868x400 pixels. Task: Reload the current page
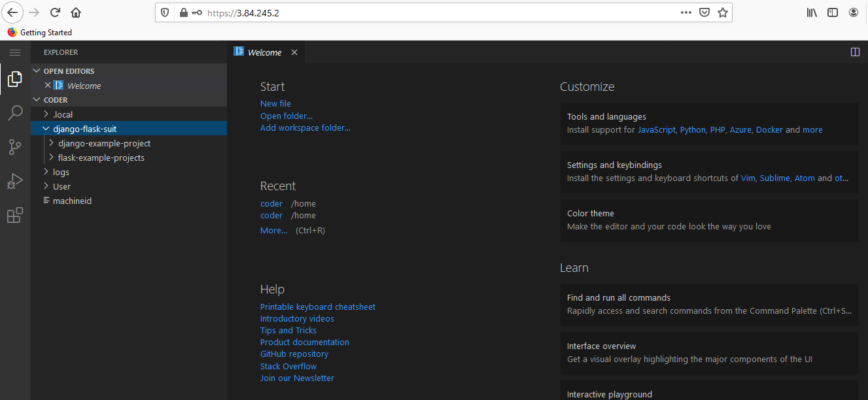[x=56, y=12]
